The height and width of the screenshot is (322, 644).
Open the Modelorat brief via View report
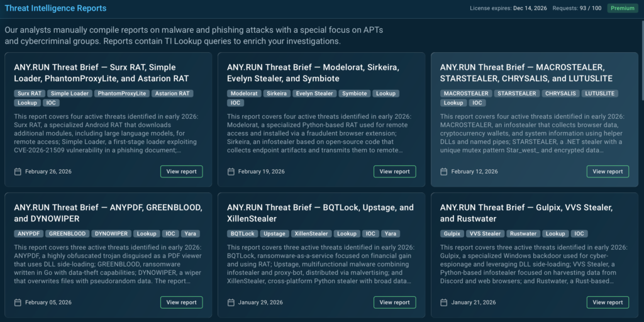394,172
